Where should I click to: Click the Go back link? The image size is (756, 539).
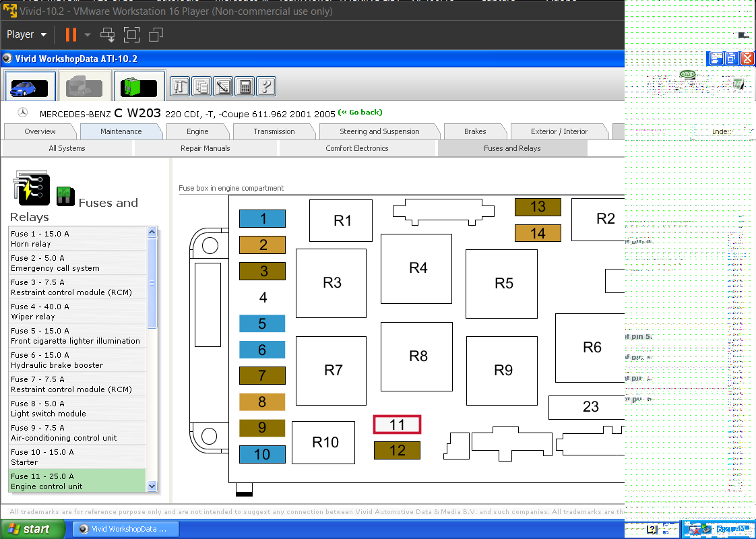pyautogui.click(x=360, y=113)
